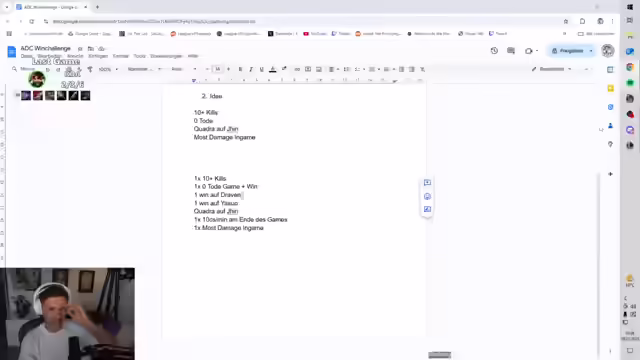This screenshot has width=640, height=360.
Task: Toggle underline formatting
Action: point(262,69)
